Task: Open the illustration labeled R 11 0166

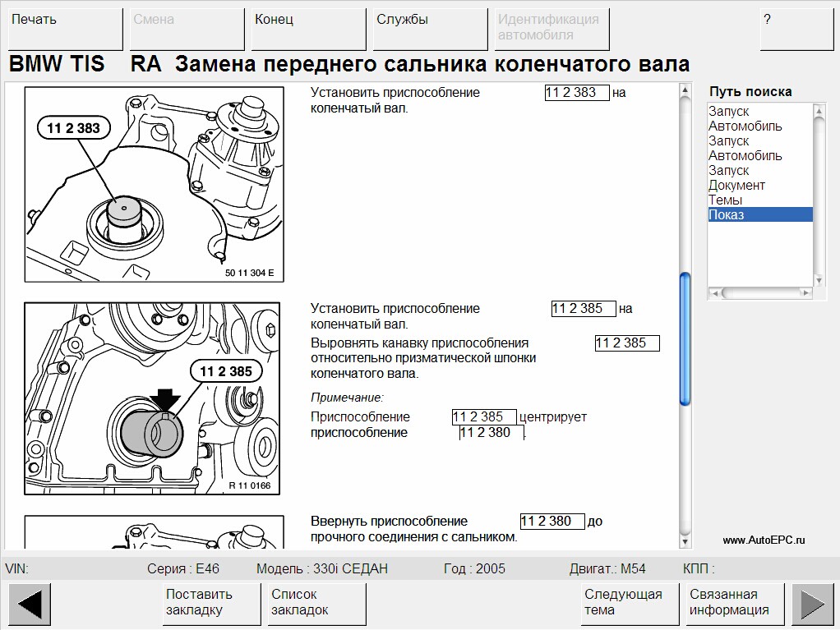Action: pos(152,398)
